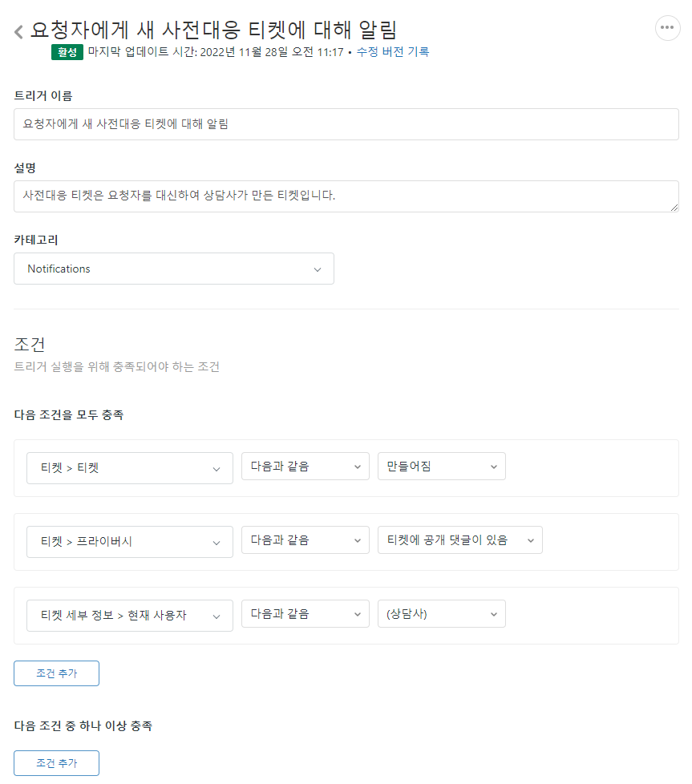Open the 수정 버전 기록 link
The image size is (692, 784).
392,52
